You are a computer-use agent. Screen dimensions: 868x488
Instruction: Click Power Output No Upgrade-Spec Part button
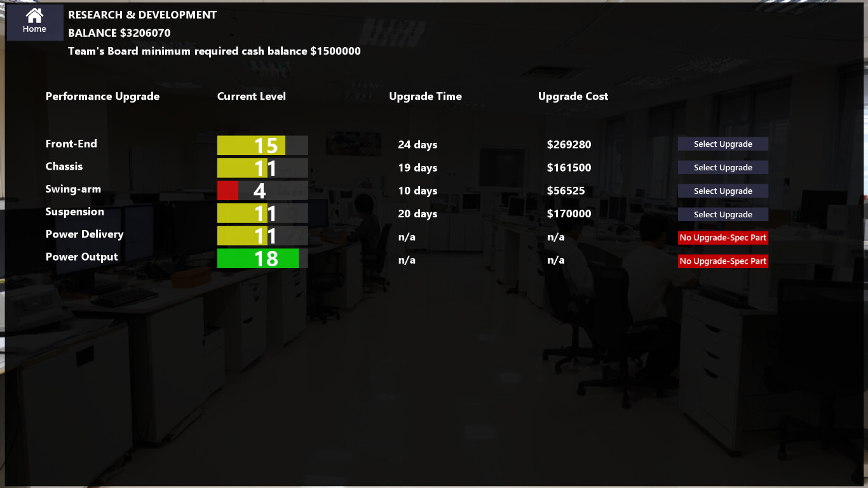(723, 261)
